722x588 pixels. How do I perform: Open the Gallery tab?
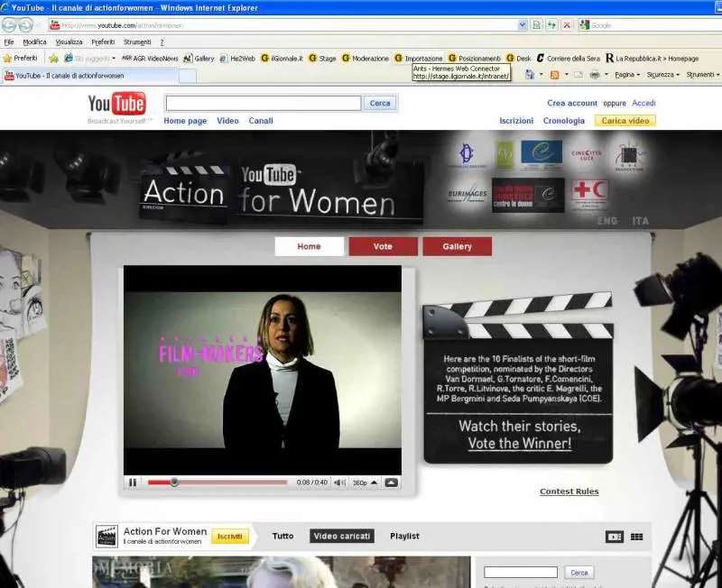pos(457,246)
